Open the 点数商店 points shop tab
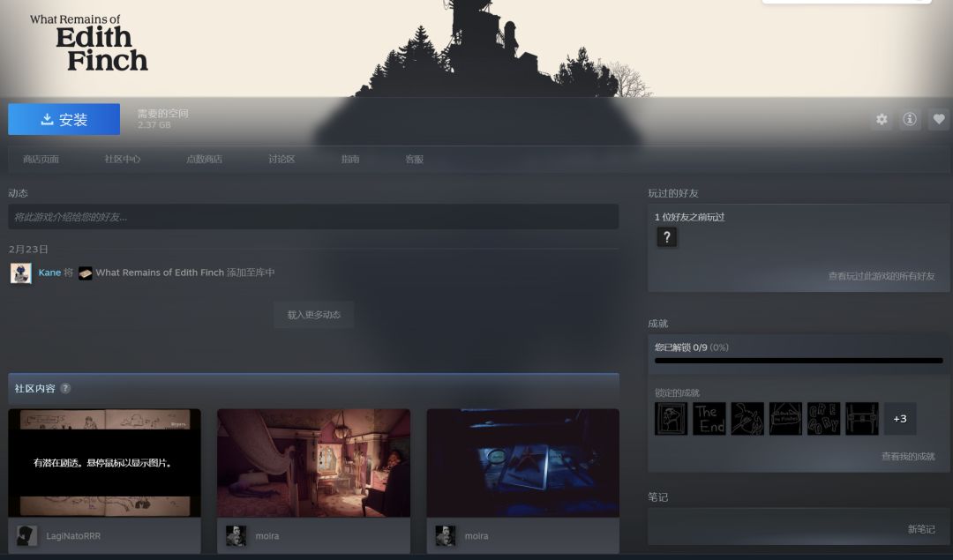This screenshot has height=560, width=953. (x=204, y=159)
